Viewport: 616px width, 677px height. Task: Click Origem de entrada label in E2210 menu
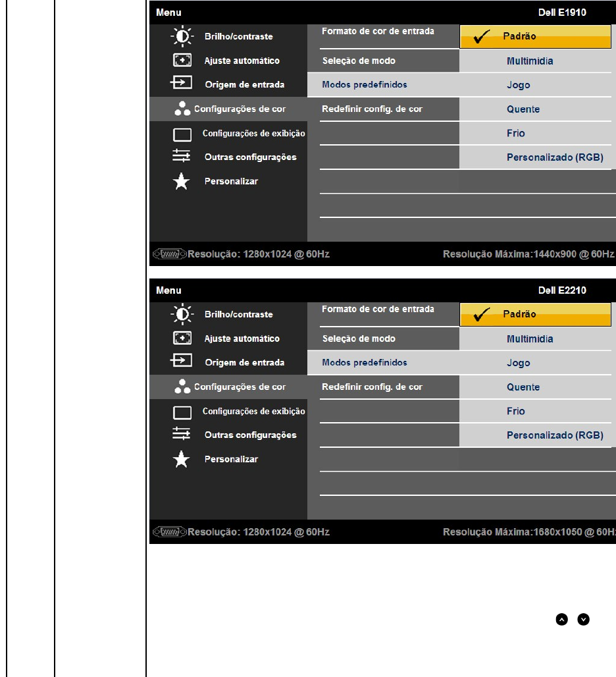click(245, 363)
